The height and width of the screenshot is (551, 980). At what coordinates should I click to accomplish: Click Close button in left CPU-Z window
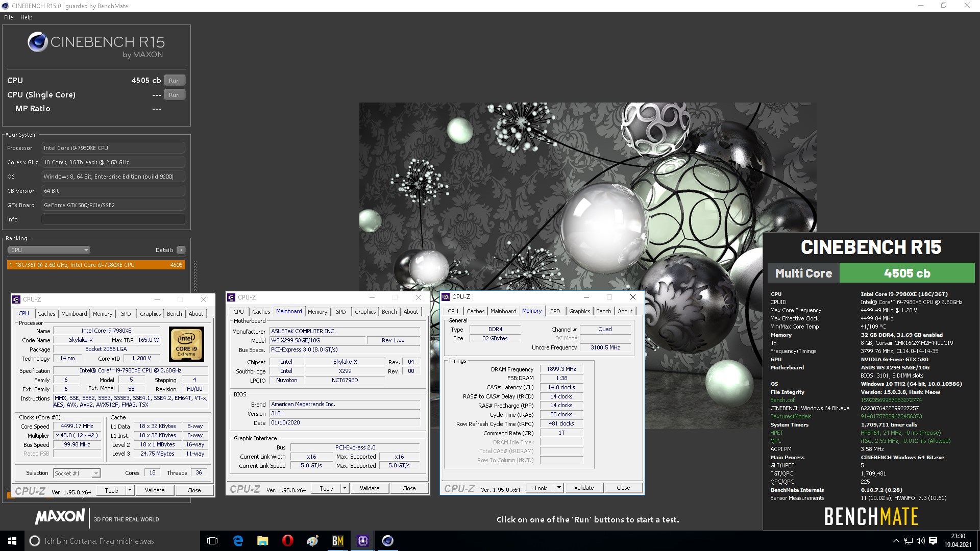[194, 490]
